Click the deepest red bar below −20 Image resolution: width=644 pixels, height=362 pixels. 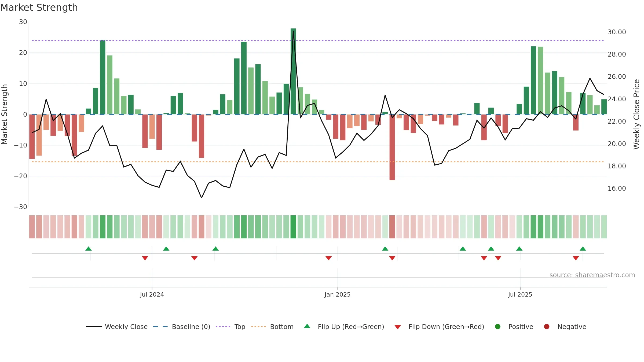(392, 147)
